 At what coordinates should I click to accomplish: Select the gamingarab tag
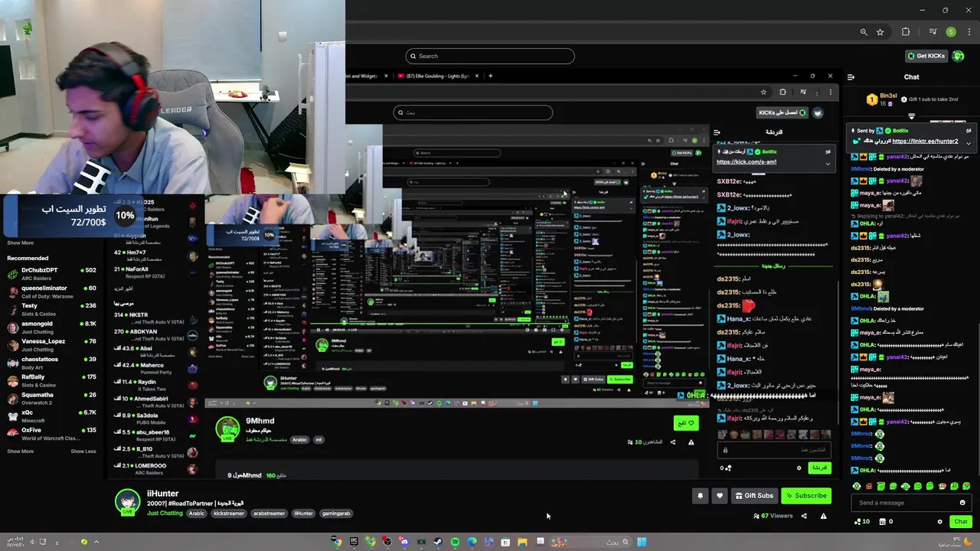(x=335, y=514)
